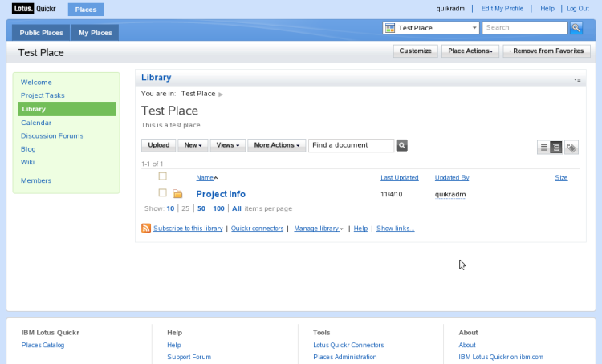Screen dimensions: 602x364
Task: Open the Library panel menu icon
Action: (x=577, y=80)
